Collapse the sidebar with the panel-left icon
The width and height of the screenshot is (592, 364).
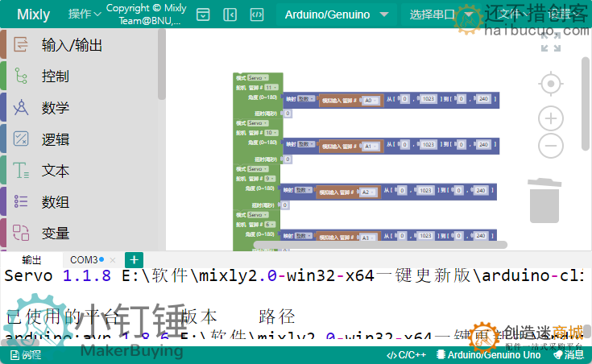click(230, 14)
